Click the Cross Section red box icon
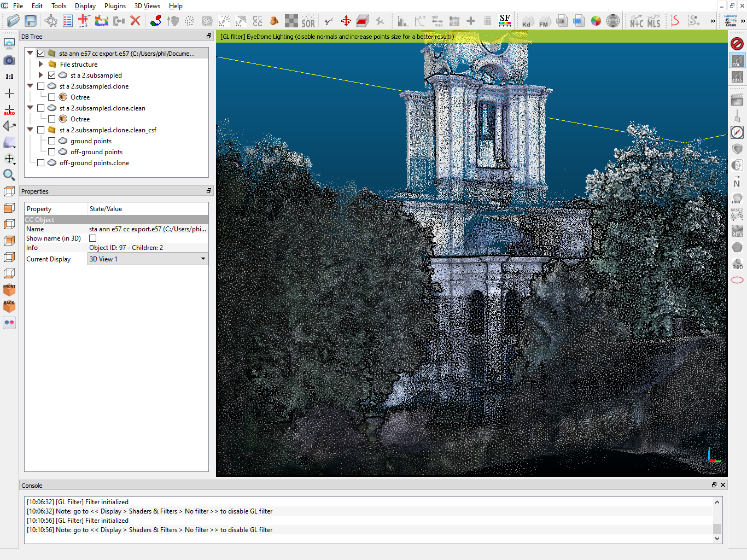This screenshot has width=747, height=560. pos(362,21)
